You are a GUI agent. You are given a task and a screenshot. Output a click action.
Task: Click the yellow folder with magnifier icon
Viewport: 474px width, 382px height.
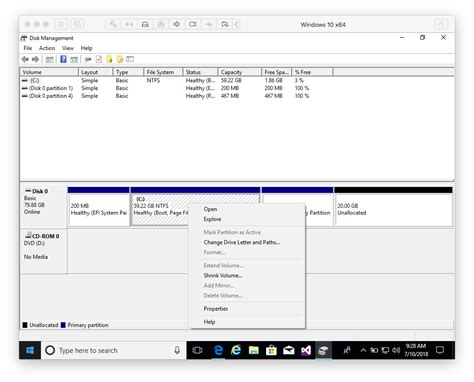click(120, 59)
